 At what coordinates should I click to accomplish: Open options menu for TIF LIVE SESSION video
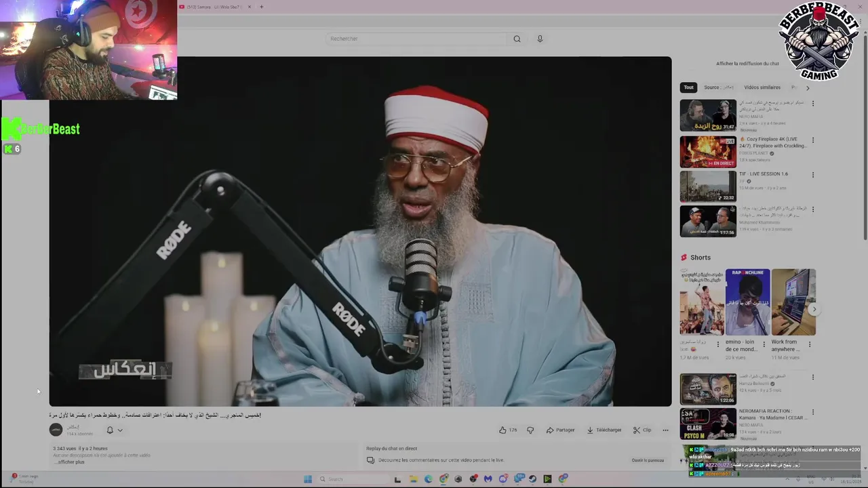pyautogui.click(x=813, y=175)
